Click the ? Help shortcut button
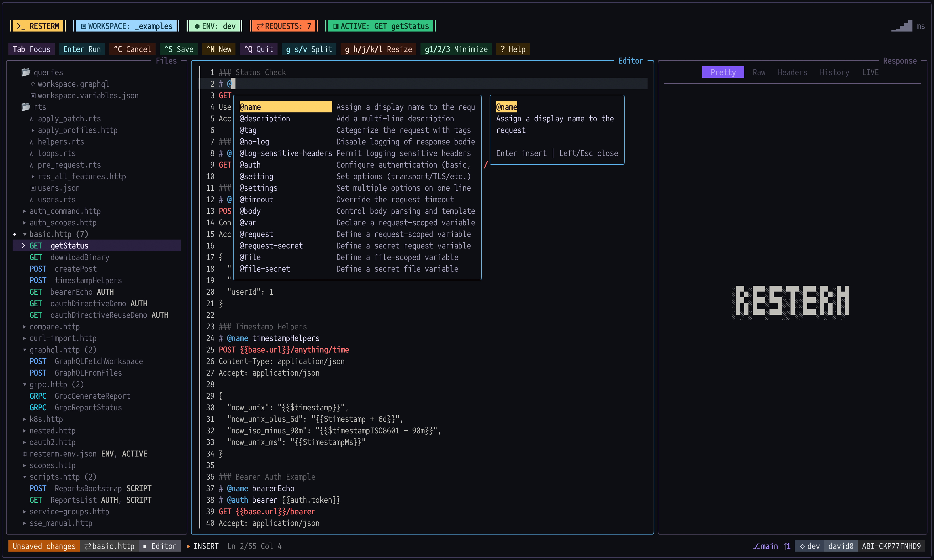 pos(513,49)
